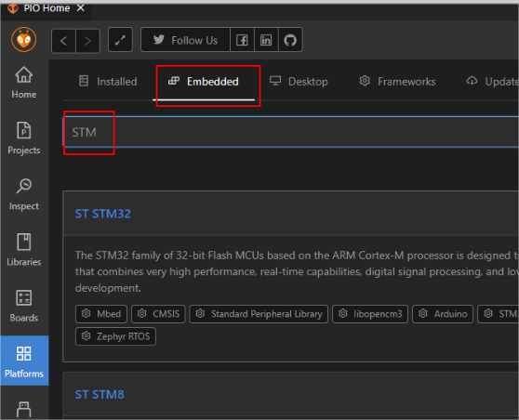Close the PIO Home tab

80,8
